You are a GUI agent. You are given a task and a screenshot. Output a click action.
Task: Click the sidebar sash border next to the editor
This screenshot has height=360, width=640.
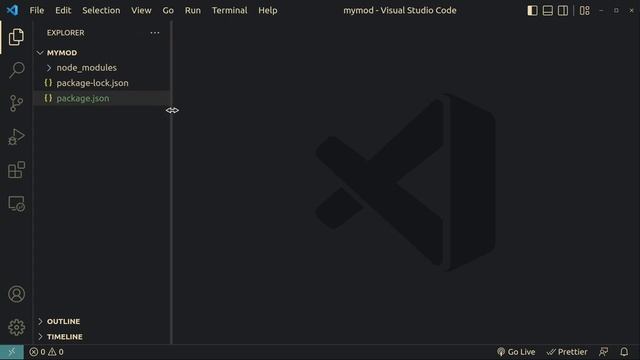(171, 183)
